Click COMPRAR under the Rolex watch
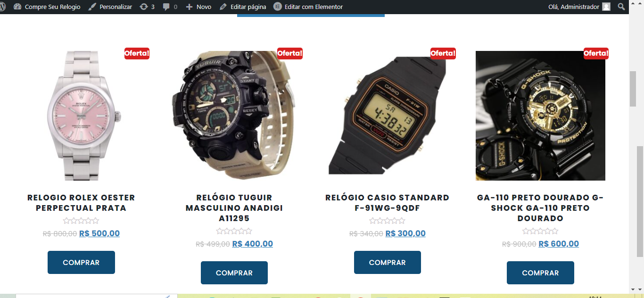The image size is (644, 298). click(x=81, y=263)
